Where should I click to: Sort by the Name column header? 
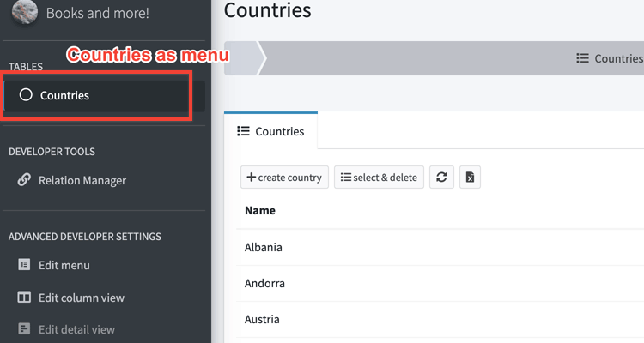[260, 210]
